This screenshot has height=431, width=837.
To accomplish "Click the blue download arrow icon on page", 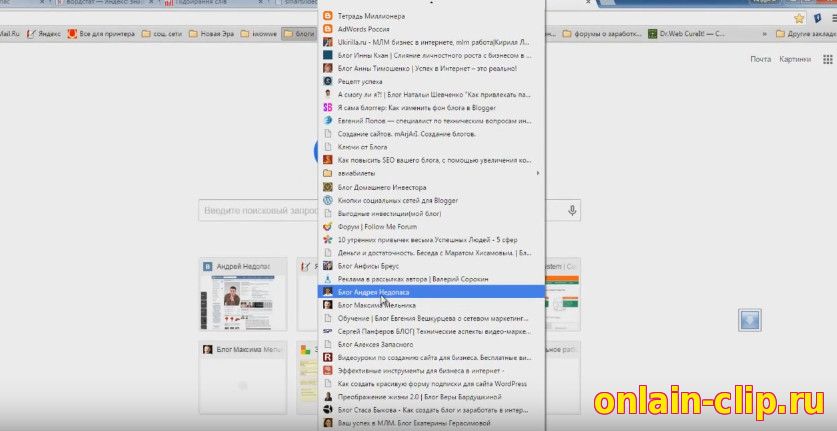I will pyautogui.click(x=749, y=320).
